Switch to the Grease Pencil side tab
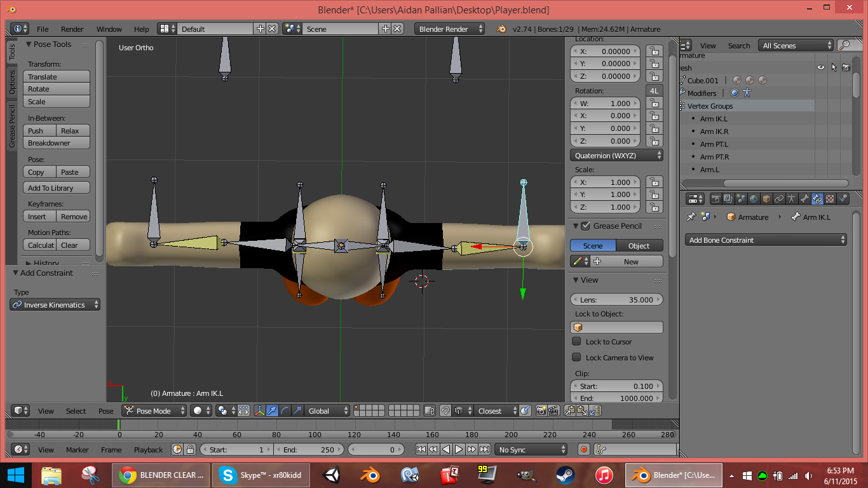 pyautogui.click(x=11, y=126)
